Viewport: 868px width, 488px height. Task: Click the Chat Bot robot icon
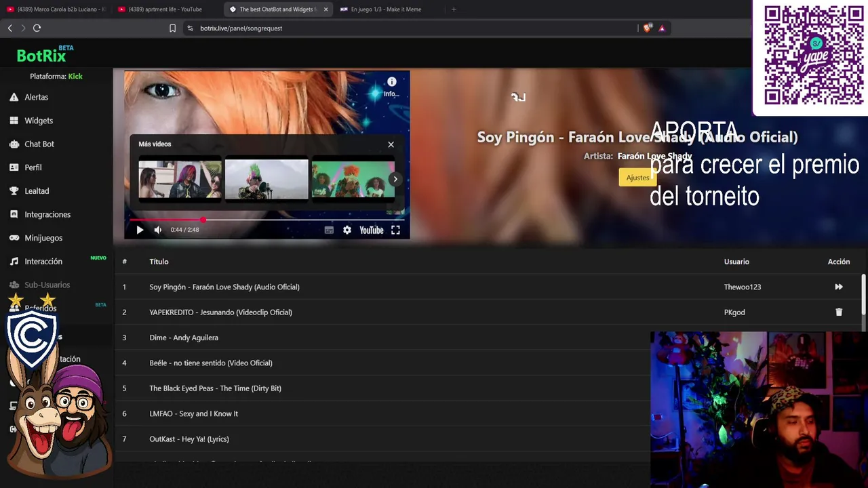[x=14, y=144]
